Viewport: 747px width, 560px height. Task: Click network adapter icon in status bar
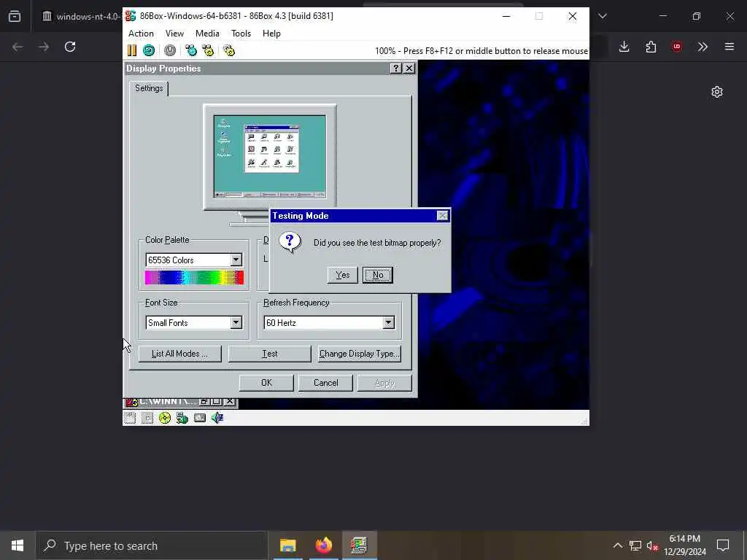(182, 418)
